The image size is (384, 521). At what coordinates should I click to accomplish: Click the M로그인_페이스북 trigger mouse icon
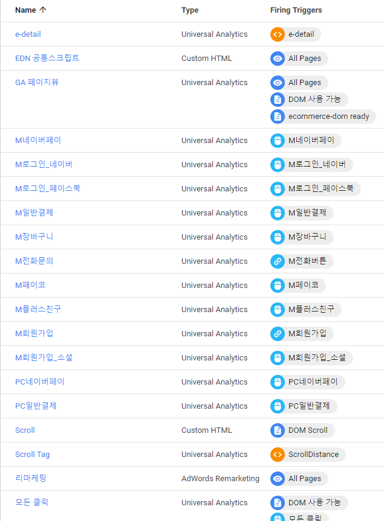click(277, 189)
